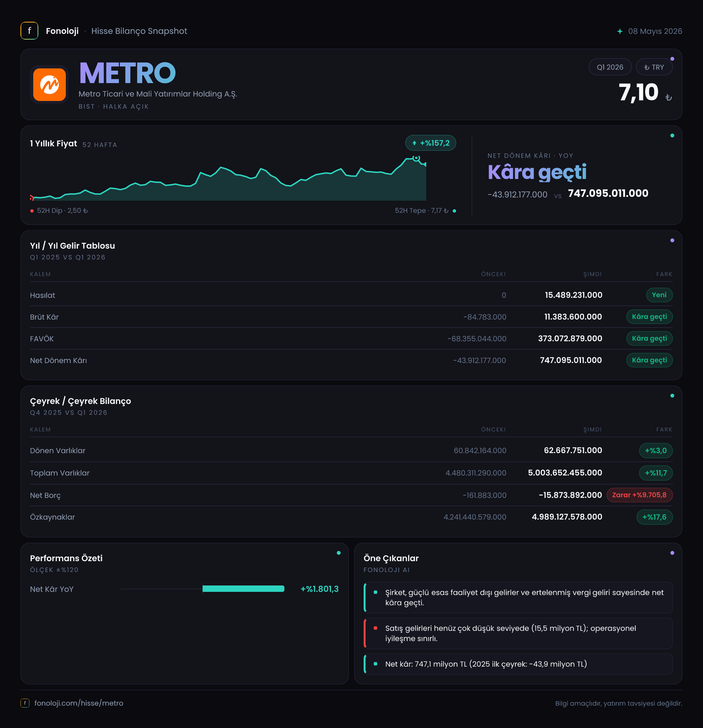Screen dimensions: 703x728
Task: Click the Fonoloji logo icon in header
Action: pos(29,31)
